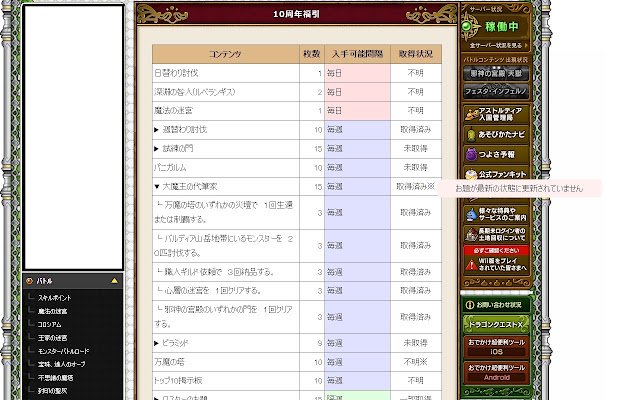The height and width of the screenshot is (400, 640).
Task: Click the あそびかたナビ lantern icon
Action: click(471, 134)
